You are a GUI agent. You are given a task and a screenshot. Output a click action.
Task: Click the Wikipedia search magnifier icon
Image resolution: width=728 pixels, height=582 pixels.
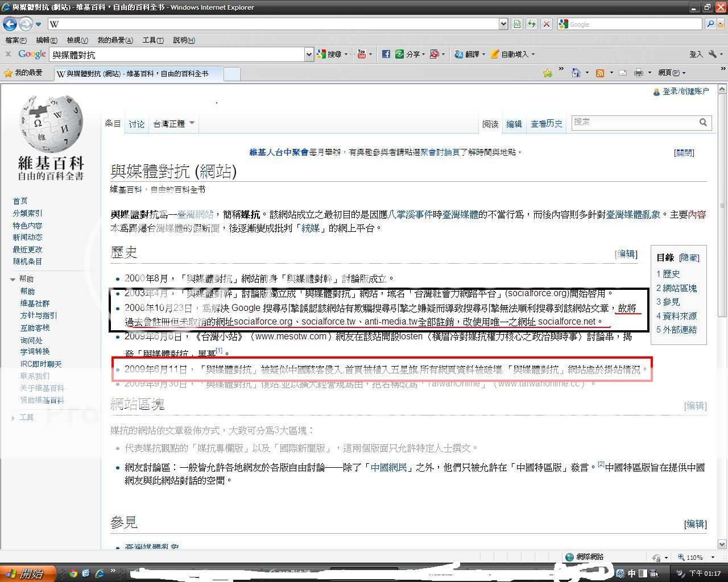(x=703, y=122)
